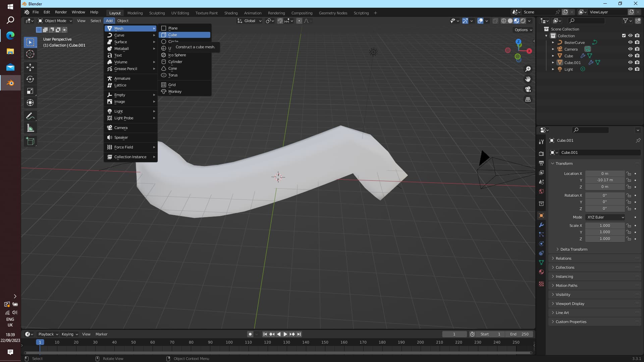
Task: Click frame 100 on the timeline
Action: coord(229,343)
